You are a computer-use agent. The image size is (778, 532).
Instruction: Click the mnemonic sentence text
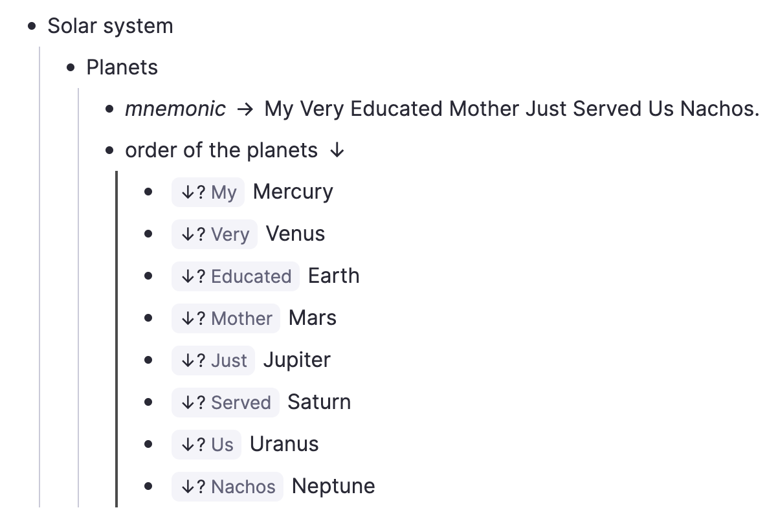[x=511, y=109]
